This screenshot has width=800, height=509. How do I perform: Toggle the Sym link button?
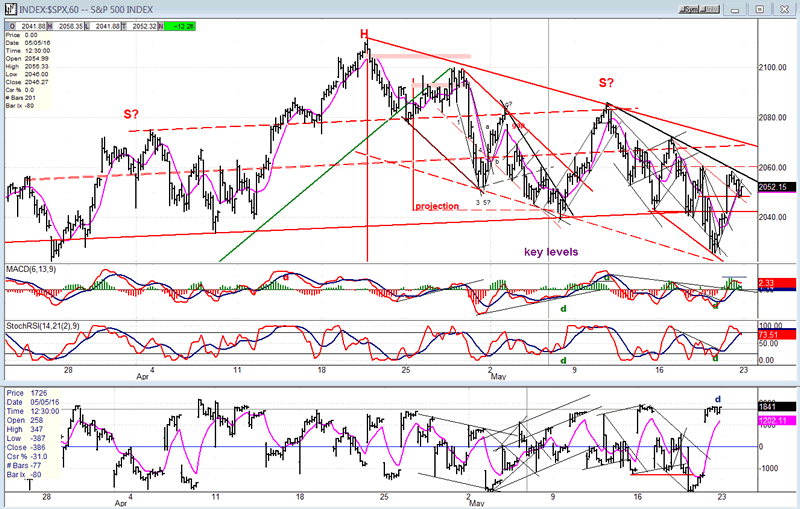(690, 8)
